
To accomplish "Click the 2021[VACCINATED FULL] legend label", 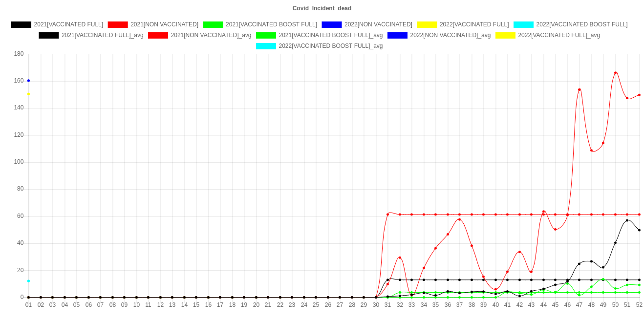I will (68, 24).
